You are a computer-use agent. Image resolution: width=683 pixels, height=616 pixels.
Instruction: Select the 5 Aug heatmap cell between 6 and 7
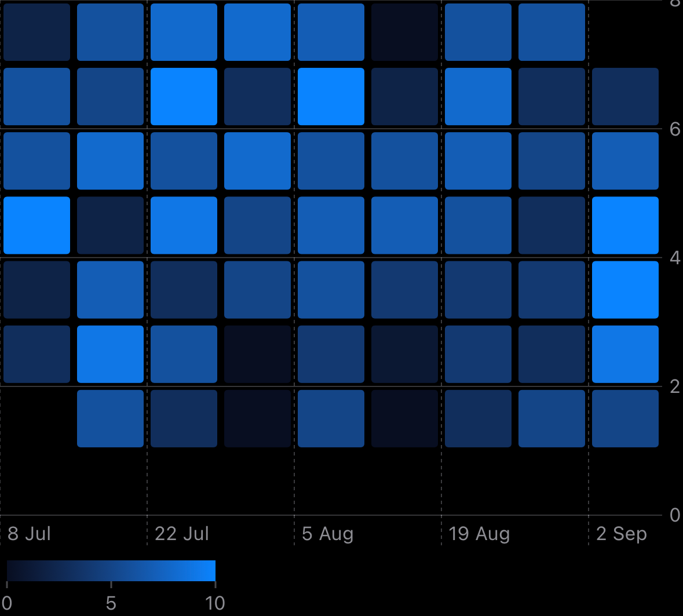(x=331, y=96)
